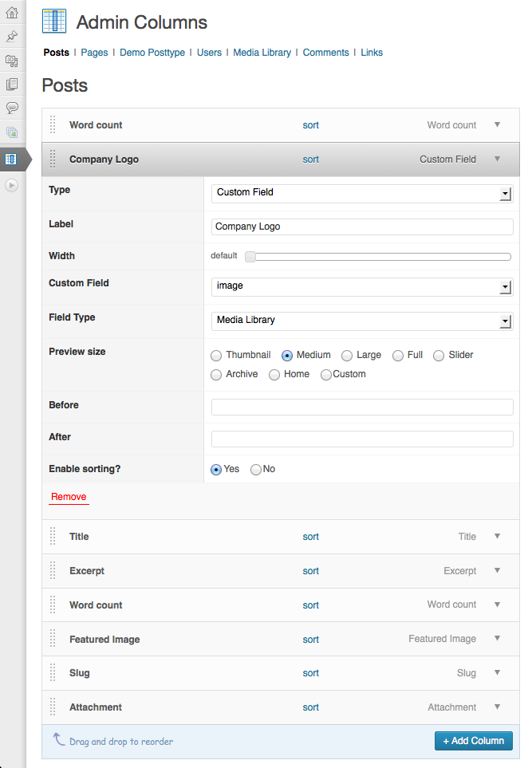This screenshot has width=532, height=768.
Task: Expand the Title column row arrow
Action: (497, 537)
